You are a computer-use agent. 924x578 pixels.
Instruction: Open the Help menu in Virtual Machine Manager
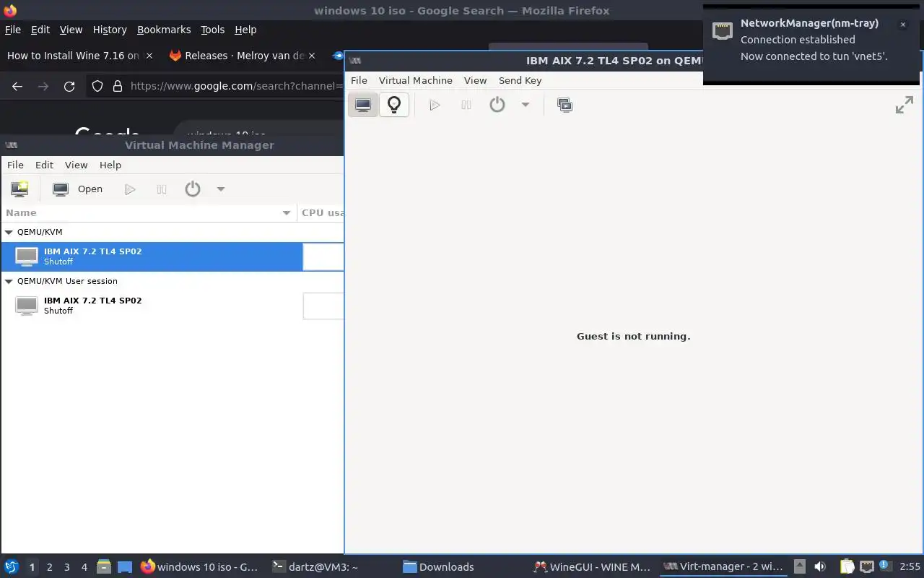110,165
